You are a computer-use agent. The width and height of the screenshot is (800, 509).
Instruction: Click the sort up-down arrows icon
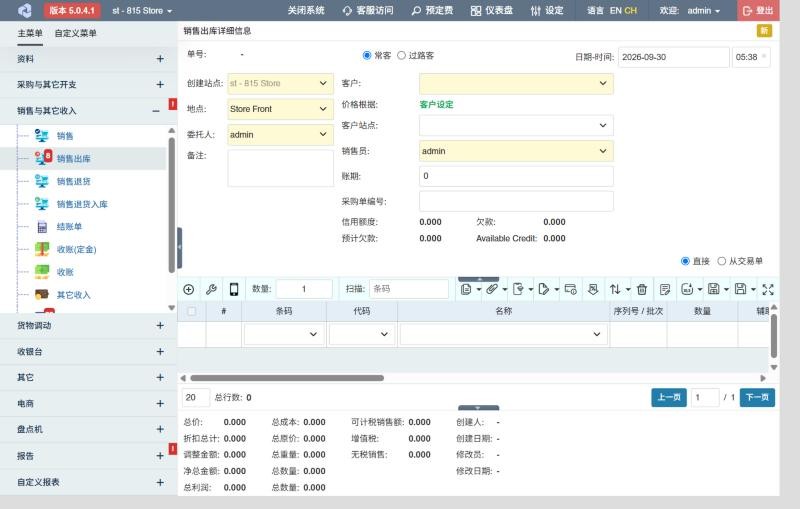point(615,289)
